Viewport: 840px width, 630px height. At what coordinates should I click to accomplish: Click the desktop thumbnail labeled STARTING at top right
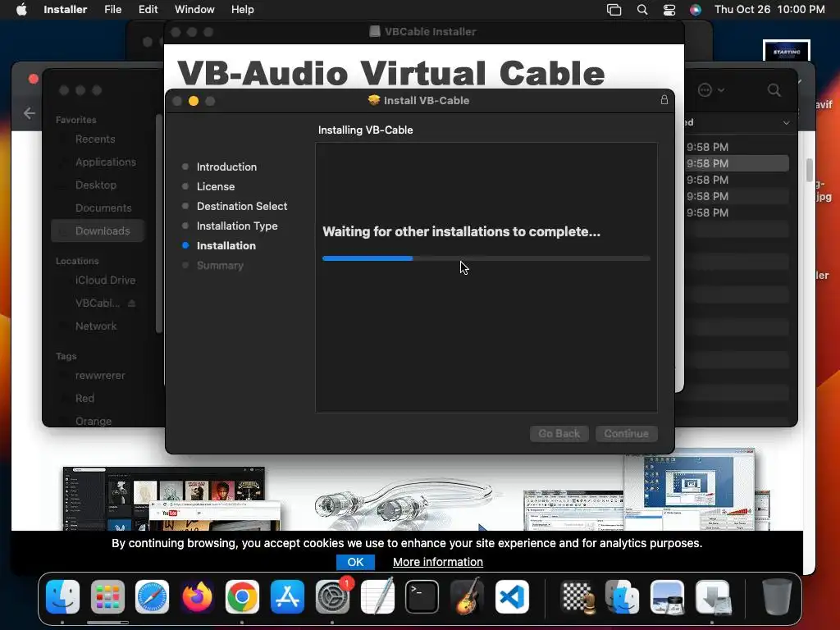click(x=787, y=51)
